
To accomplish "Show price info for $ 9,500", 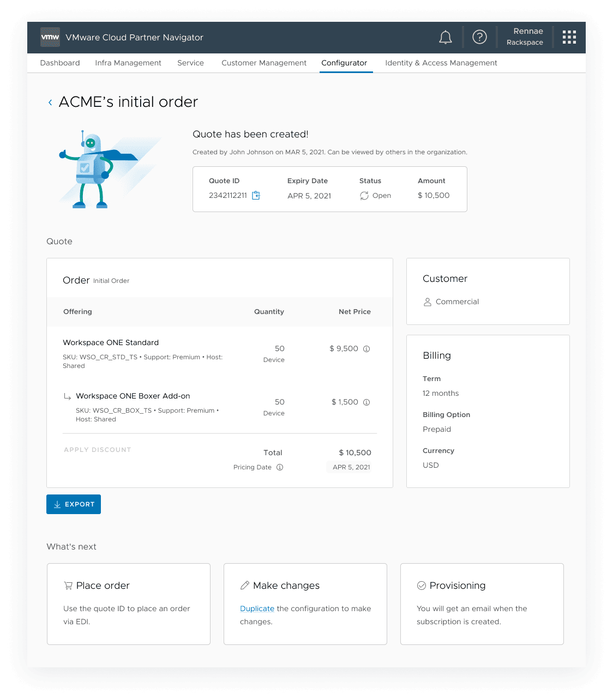I will [366, 349].
